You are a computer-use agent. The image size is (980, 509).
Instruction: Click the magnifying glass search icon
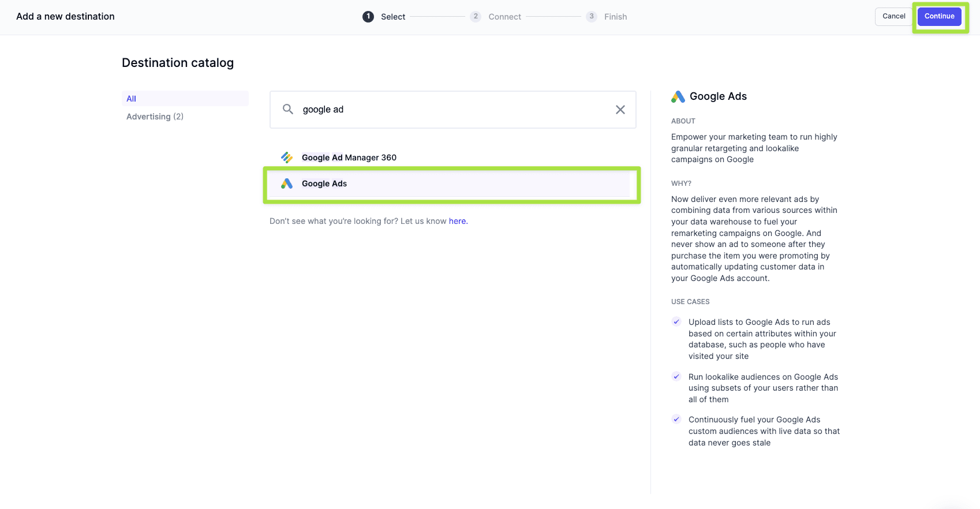(288, 109)
